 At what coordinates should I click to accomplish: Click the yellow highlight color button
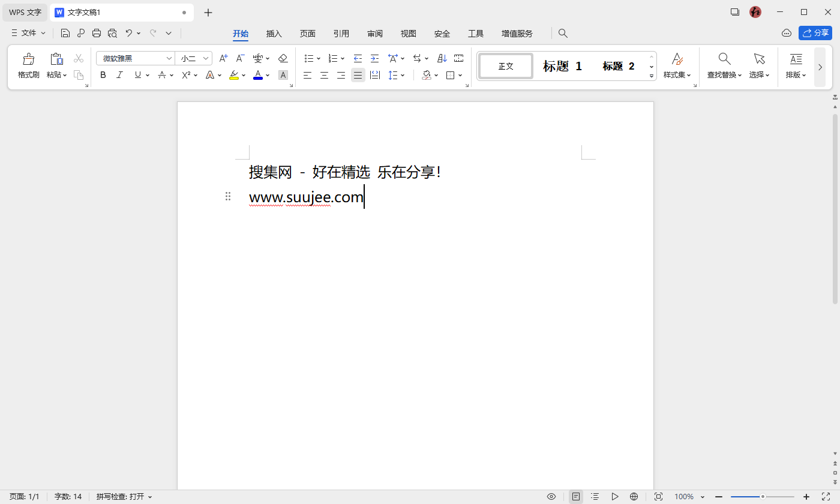(x=234, y=75)
